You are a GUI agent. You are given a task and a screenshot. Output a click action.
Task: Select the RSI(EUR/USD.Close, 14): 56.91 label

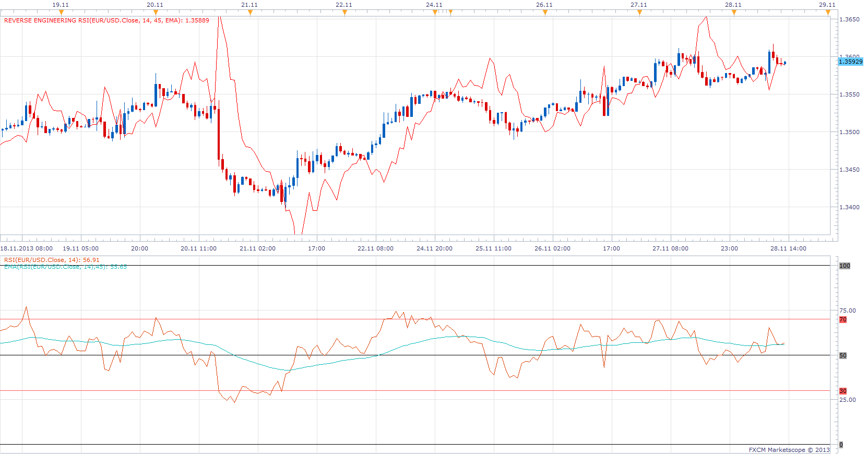click(52, 260)
